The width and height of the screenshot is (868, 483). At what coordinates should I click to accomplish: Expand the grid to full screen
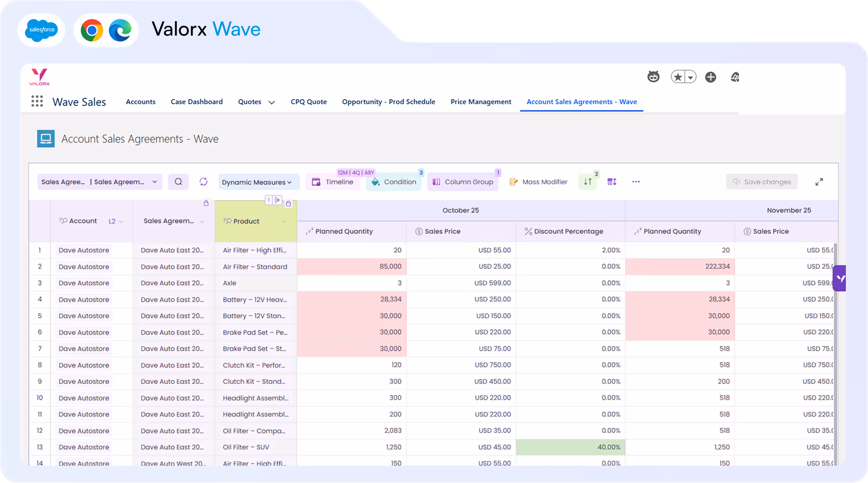pyautogui.click(x=819, y=182)
